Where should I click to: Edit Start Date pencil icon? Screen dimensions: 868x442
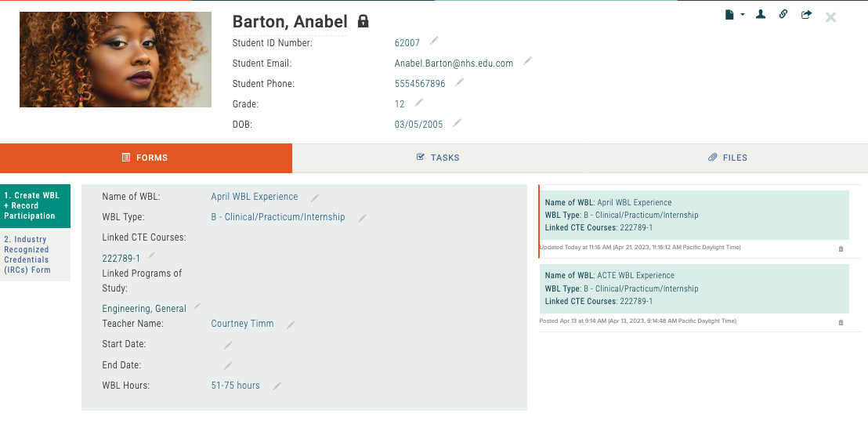click(x=227, y=345)
